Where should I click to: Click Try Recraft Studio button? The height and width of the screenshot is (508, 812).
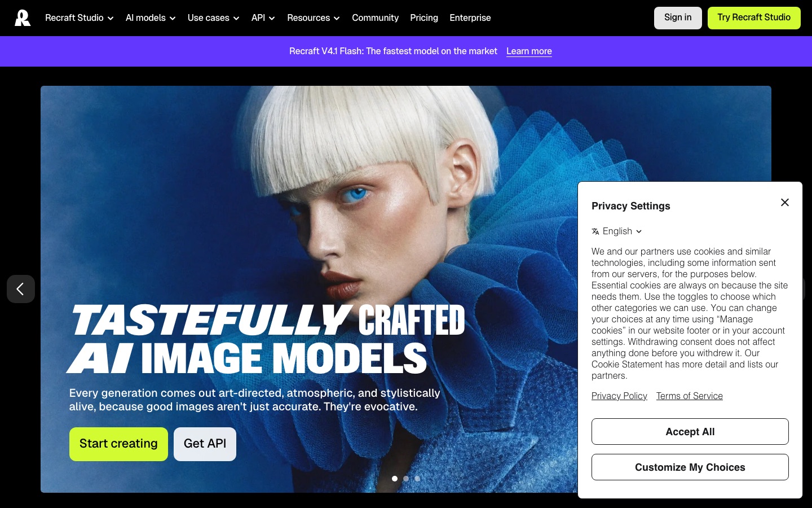pos(754,18)
